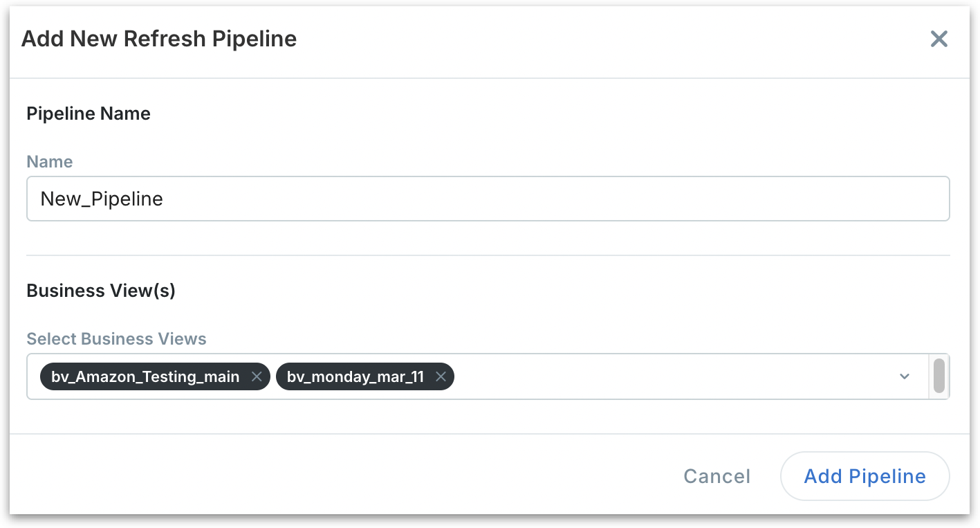980x528 pixels.
Task: Click the Add Pipeline button
Action: coord(865,476)
